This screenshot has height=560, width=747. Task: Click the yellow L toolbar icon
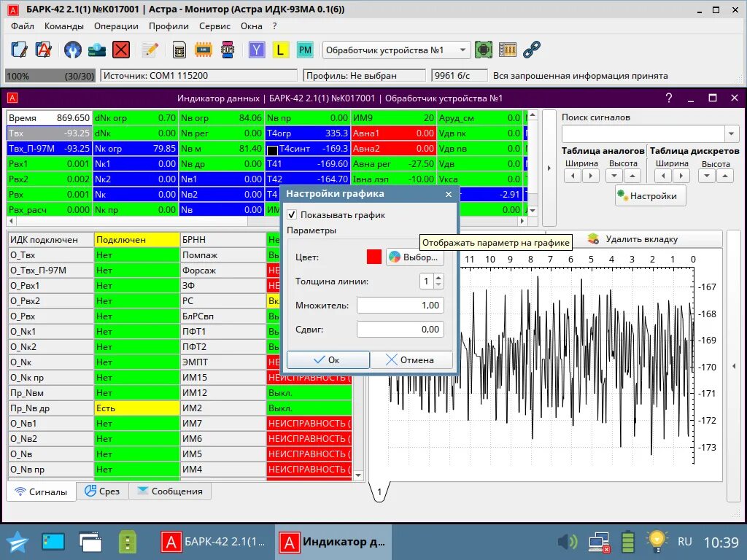point(280,50)
